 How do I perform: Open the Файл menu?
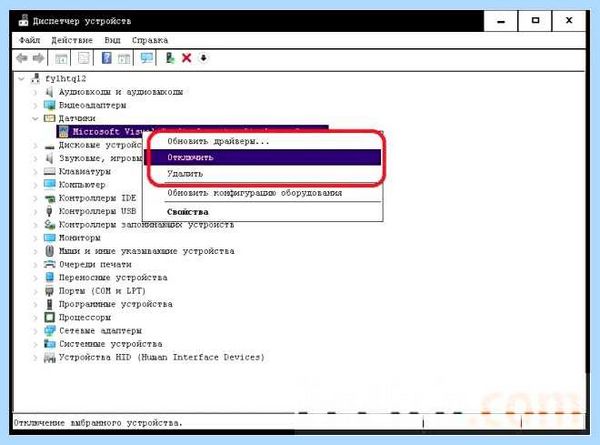point(29,40)
